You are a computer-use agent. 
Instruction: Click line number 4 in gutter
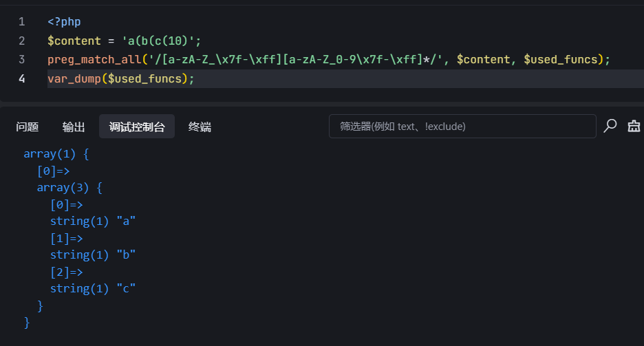(22, 78)
